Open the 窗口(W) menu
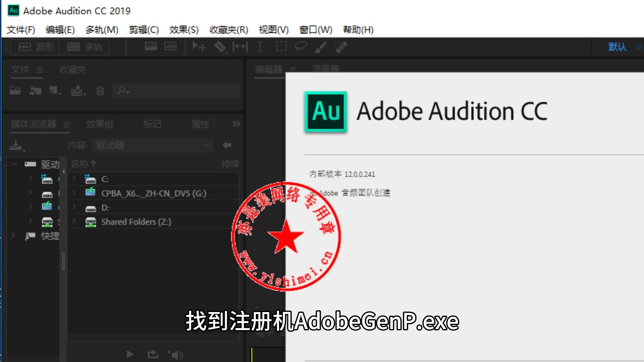Viewport: 644px width, 362px height. point(316,30)
